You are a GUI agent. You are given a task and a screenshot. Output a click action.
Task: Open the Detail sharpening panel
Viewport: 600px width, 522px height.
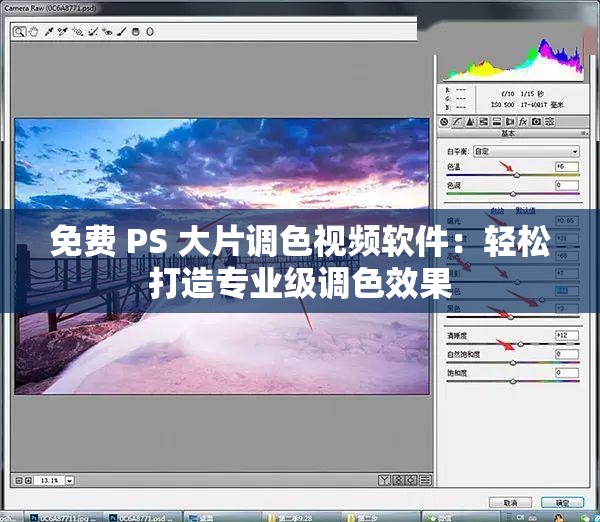(x=470, y=122)
